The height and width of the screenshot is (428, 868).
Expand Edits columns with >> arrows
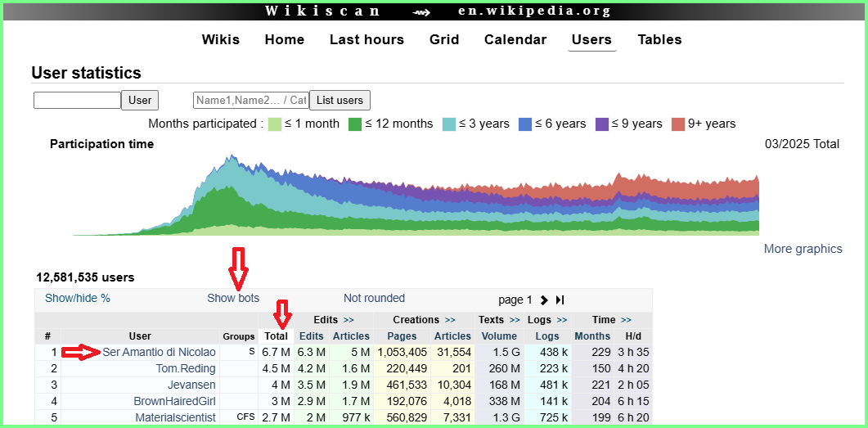(x=349, y=320)
